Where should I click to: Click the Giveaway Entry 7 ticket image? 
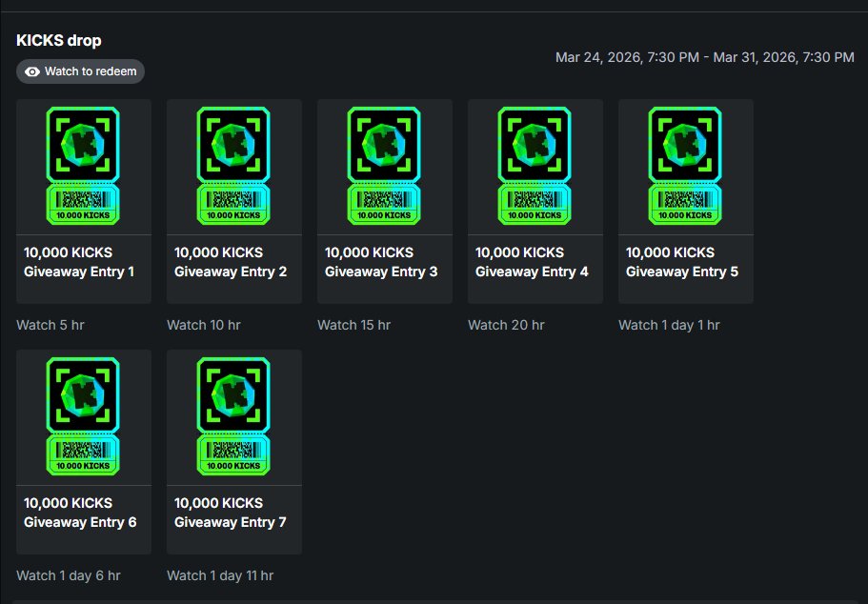tap(233, 416)
